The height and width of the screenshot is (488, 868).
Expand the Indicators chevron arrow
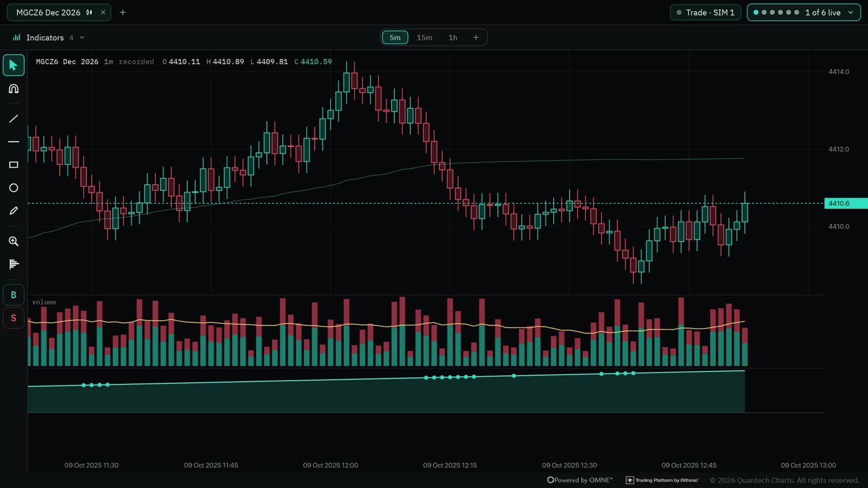[x=82, y=37]
